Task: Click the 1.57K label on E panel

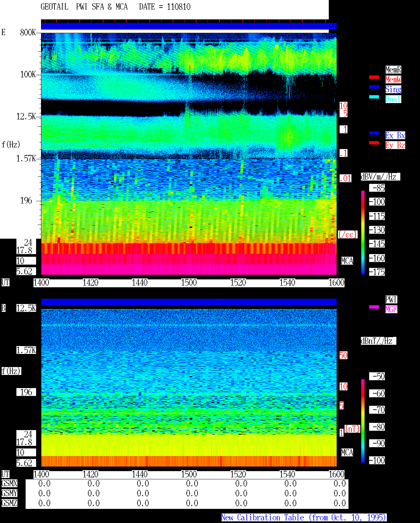Action: pyautogui.click(x=26, y=158)
